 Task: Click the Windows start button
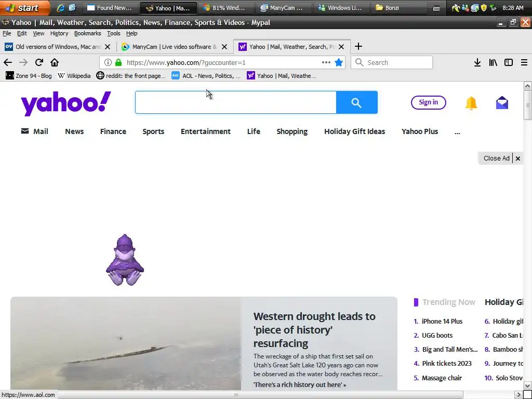click(x=24, y=7)
